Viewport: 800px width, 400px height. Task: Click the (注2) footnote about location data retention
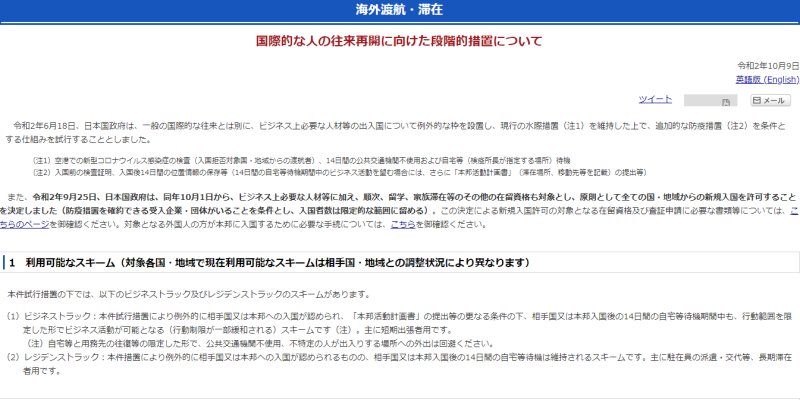300,173
